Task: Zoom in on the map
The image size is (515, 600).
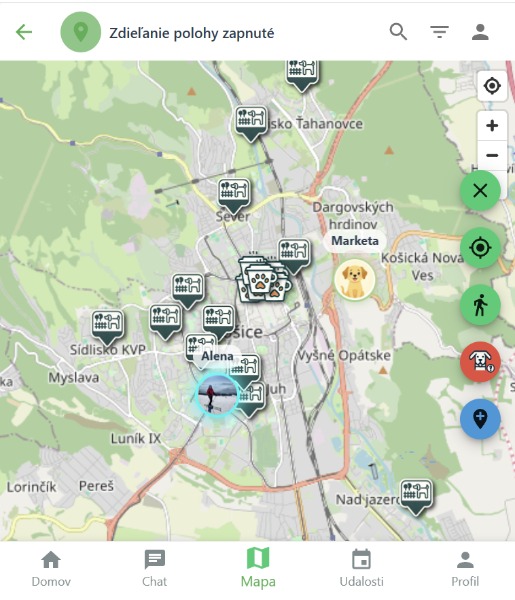Action: 492,126
